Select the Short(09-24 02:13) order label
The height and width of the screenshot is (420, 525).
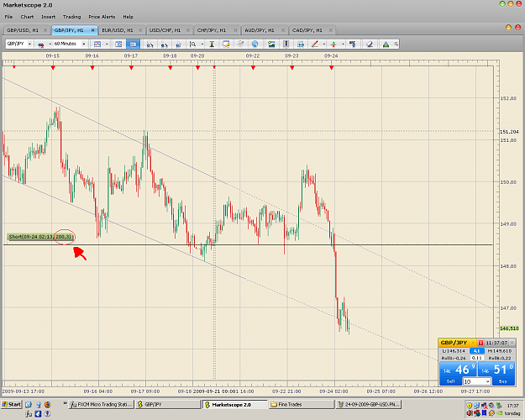pyautogui.click(x=40, y=237)
